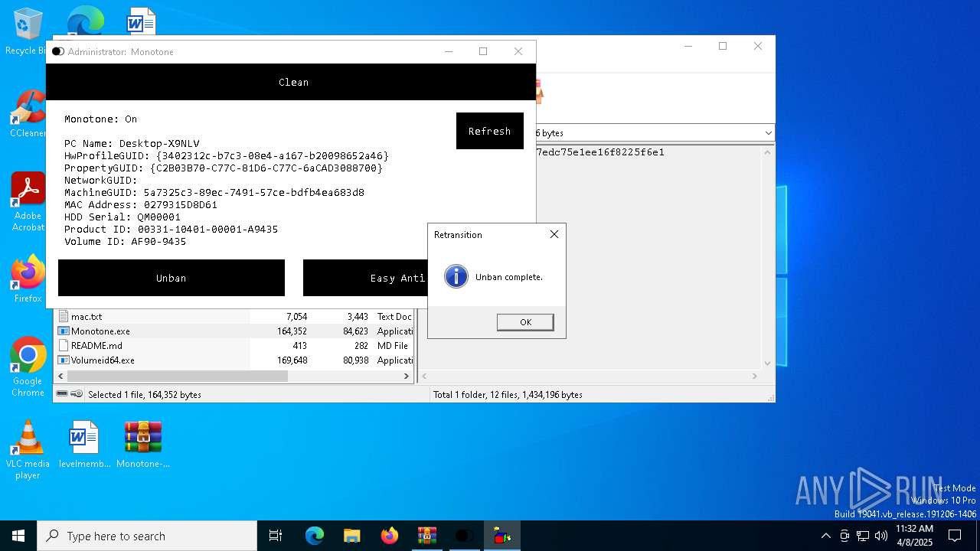Viewport: 980px width, 551px height.
Task: Open File Explorer from the taskbar
Action: [351, 536]
